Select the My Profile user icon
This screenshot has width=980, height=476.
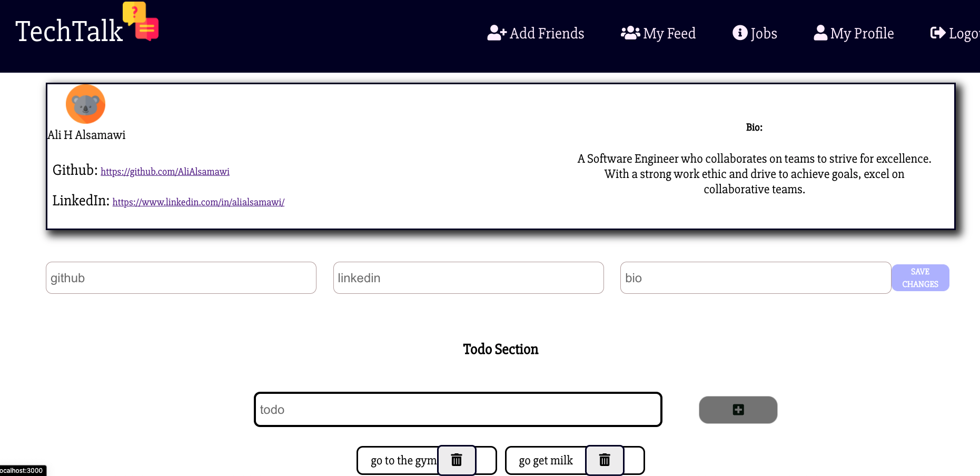point(820,33)
